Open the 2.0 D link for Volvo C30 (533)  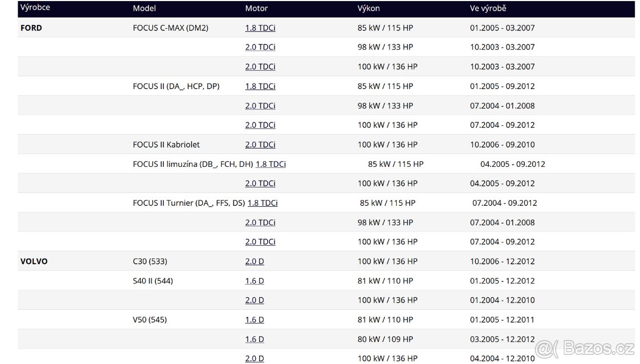tap(254, 261)
